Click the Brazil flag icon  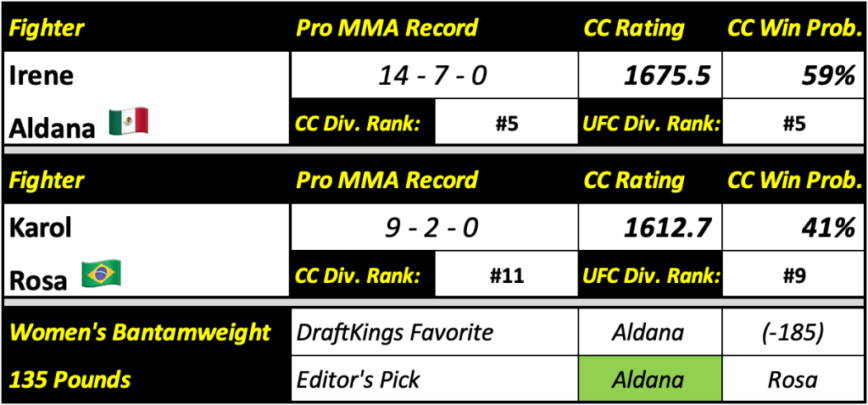tap(101, 274)
